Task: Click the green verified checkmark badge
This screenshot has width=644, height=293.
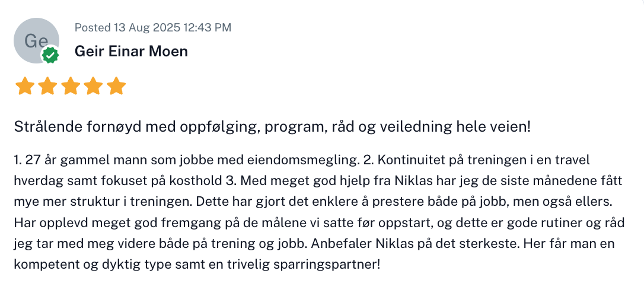Action: [50, 55]
